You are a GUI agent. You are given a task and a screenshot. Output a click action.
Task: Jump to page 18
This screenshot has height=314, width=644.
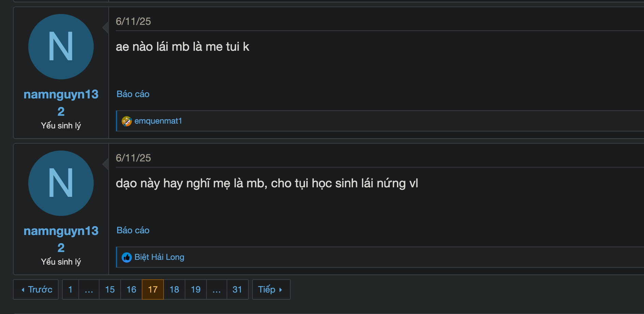coord(174,289)
